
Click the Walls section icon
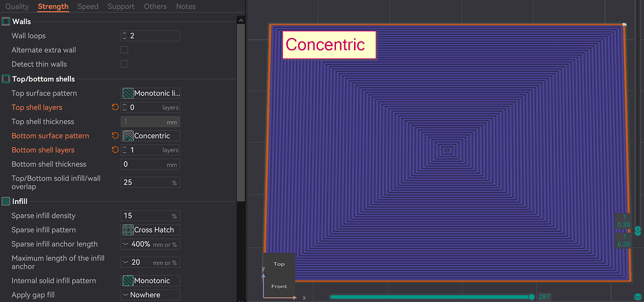tap(6, 21)
